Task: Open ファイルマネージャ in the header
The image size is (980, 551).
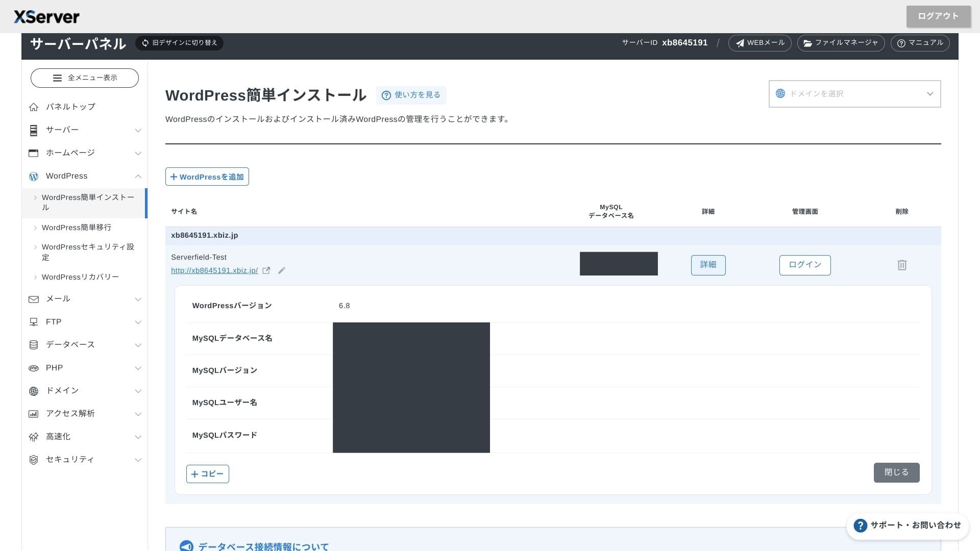Action: pos(841,43)
